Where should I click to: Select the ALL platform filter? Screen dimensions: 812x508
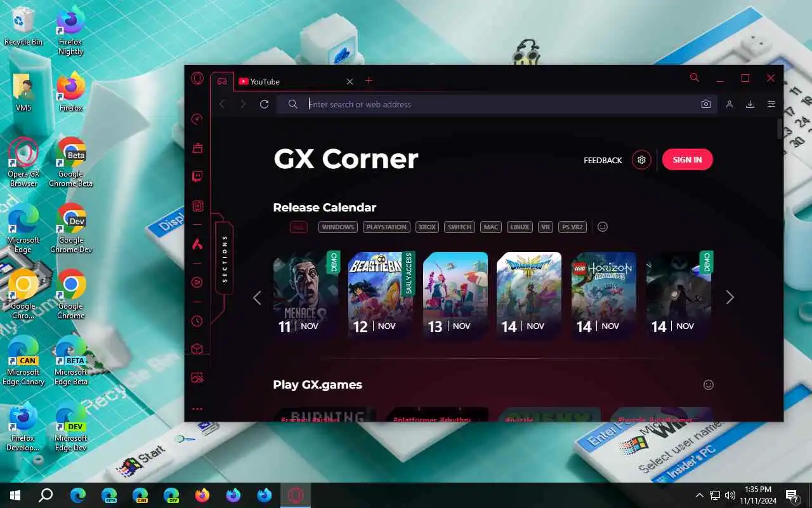(299, 227)
